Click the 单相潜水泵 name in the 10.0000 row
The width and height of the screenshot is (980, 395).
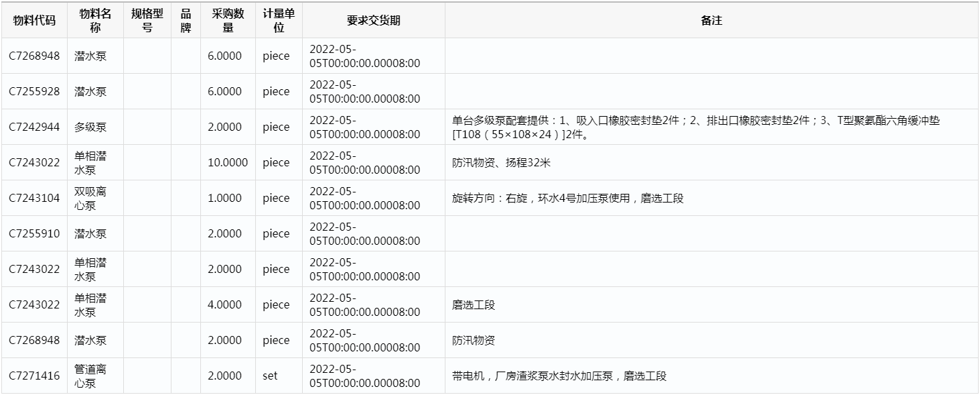(x=90, y=162)
